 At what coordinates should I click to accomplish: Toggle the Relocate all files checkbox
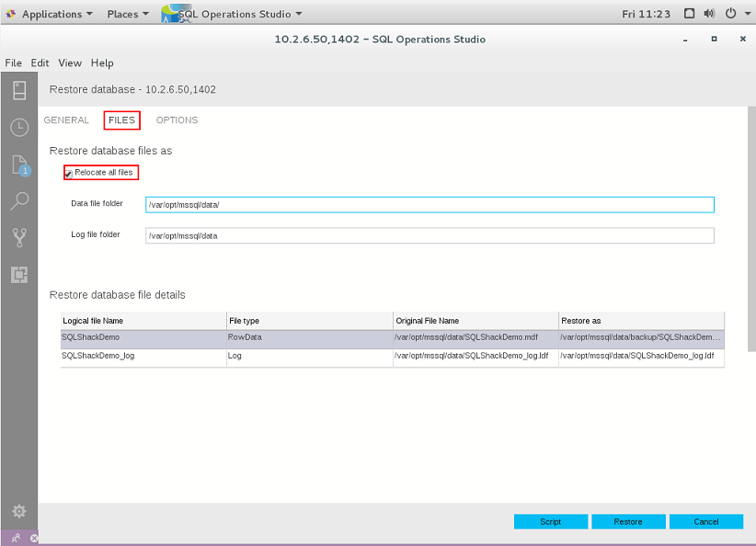tap(69, 174)
